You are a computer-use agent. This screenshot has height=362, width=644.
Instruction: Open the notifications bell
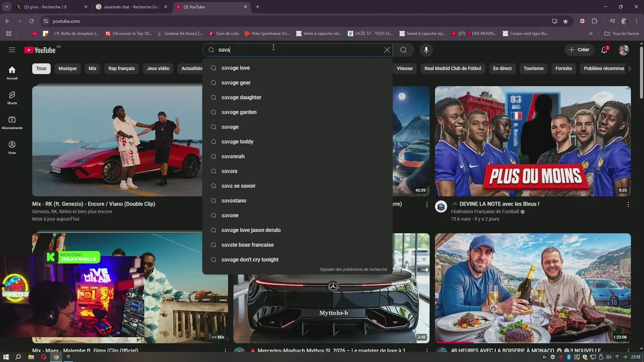click(604, 50)
